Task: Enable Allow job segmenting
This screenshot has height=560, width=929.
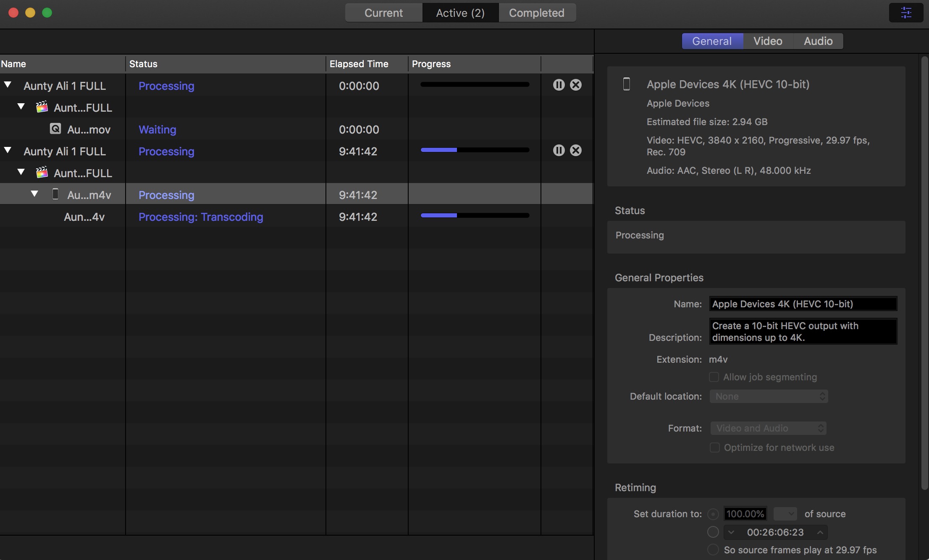Action: click(x=714, y=377)
